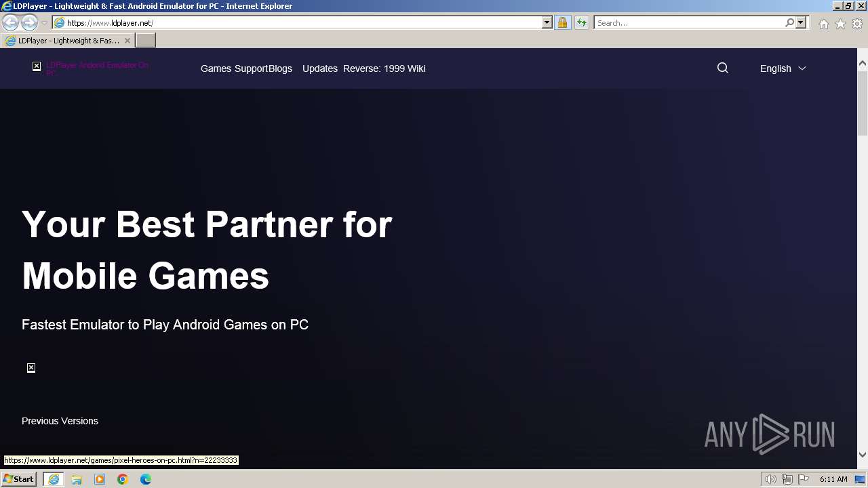The width and height of the screenshot is (868, 488).
Task: Click the volume speaker tray icon
Action: coord(771,479)
